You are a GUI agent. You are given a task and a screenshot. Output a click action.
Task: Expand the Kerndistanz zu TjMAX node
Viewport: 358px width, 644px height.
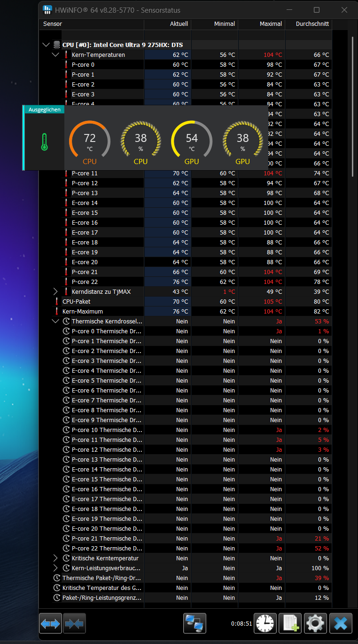[55, 292]
